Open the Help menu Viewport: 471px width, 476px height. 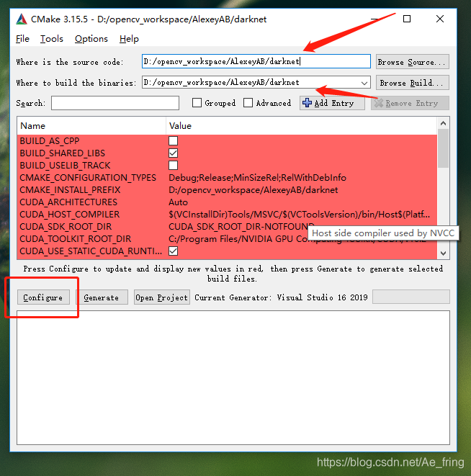[129, 39]
